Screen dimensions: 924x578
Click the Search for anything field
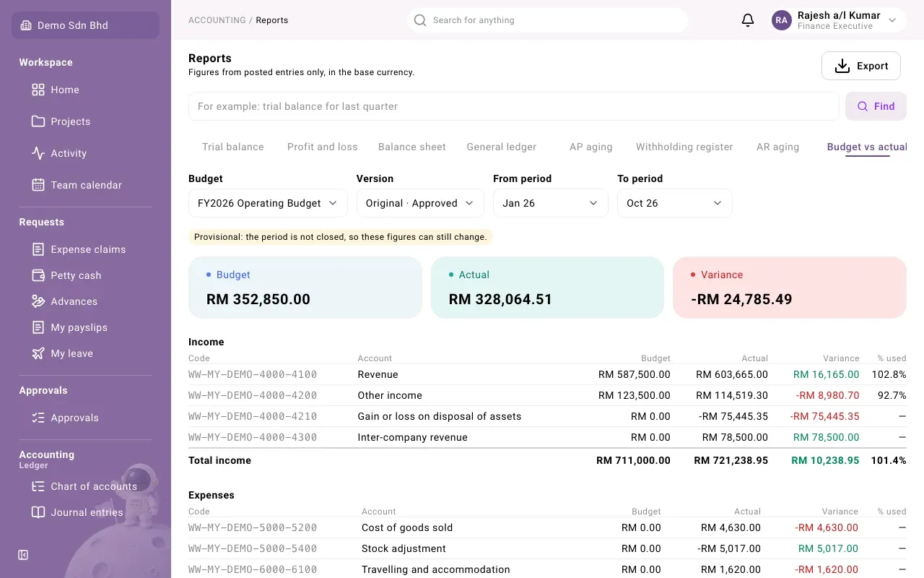click(x=547, y=20)
